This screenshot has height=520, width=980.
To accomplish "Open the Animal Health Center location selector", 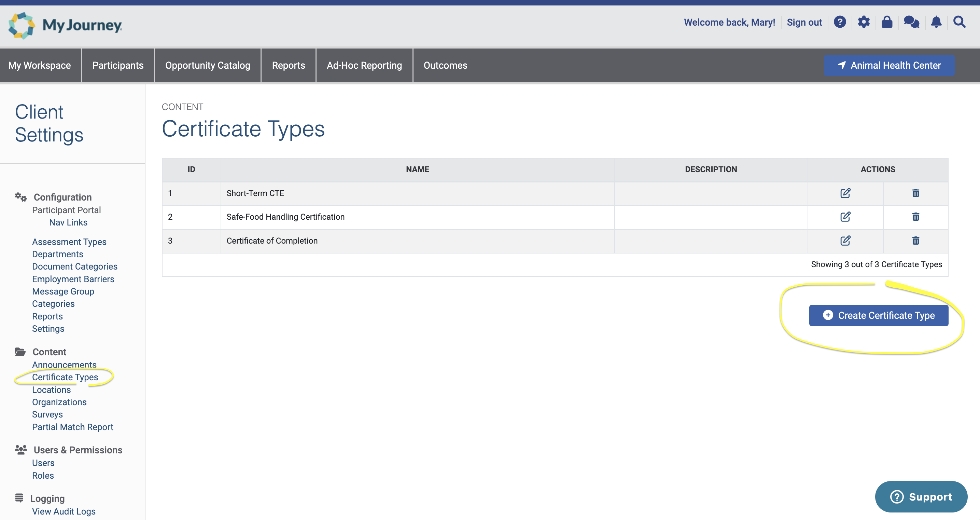I will point(889,66).
